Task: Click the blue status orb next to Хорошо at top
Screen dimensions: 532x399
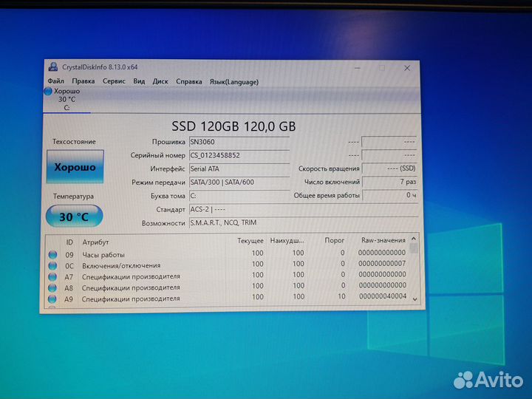Action: click(x=48, y=91)
